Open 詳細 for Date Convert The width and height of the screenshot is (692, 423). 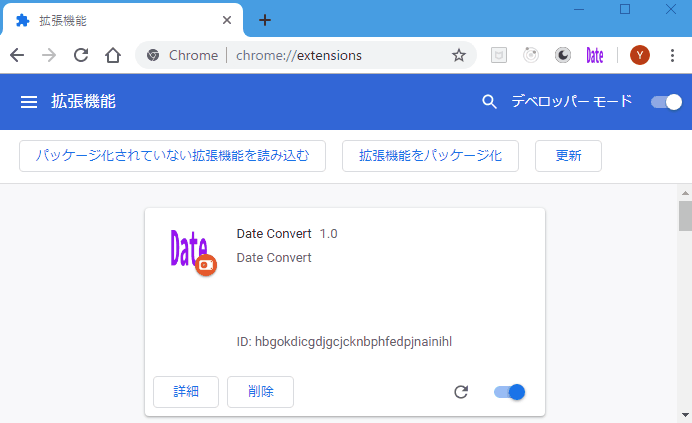pyautogui.click(x=186, y=392)
